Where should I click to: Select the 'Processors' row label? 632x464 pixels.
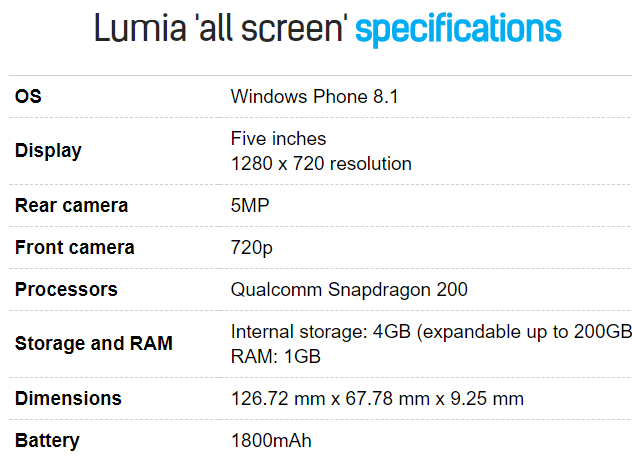66,289
